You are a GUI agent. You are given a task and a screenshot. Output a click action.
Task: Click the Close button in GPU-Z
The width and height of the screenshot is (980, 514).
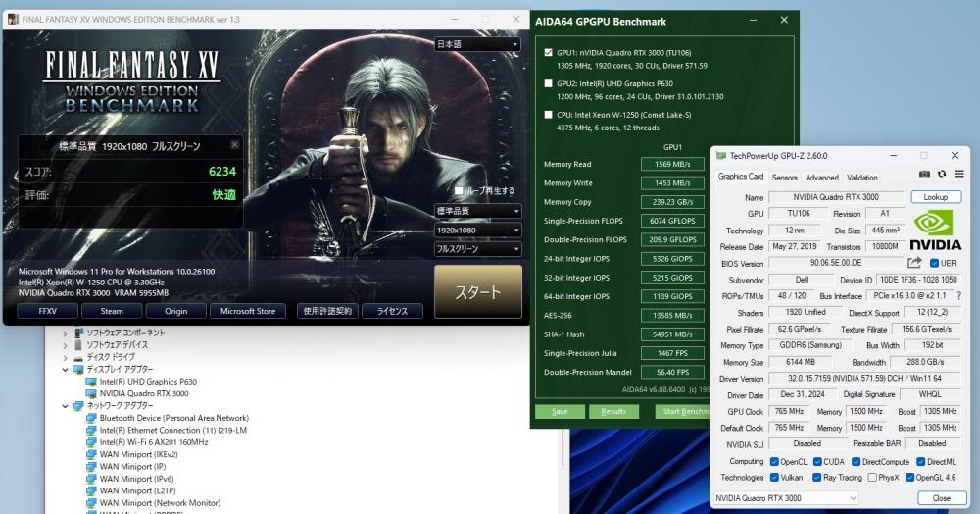pos(941,498)
